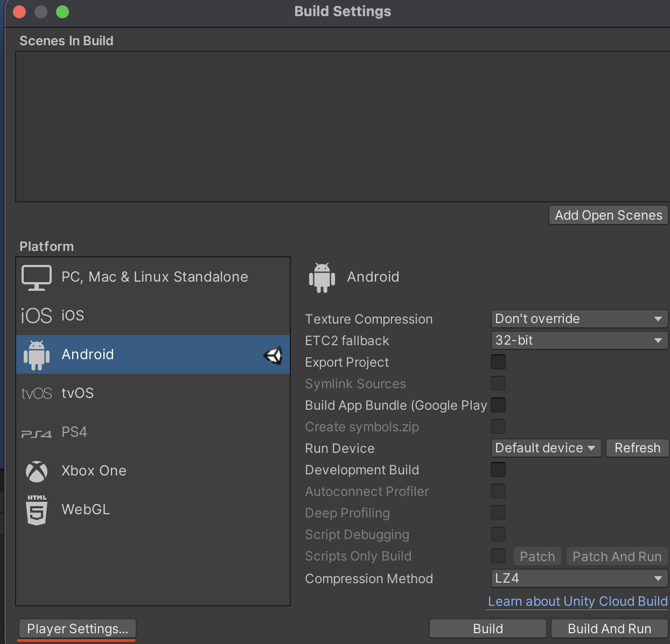Click the Android icon in the settings header
The height and width of the screenshot is (644, 670).
tap(322, 277)
